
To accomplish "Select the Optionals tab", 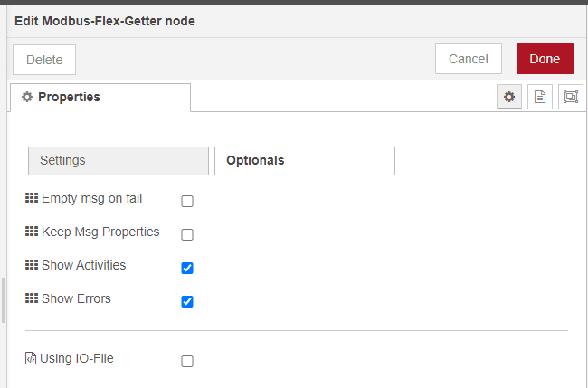I will tap(305, 161).
